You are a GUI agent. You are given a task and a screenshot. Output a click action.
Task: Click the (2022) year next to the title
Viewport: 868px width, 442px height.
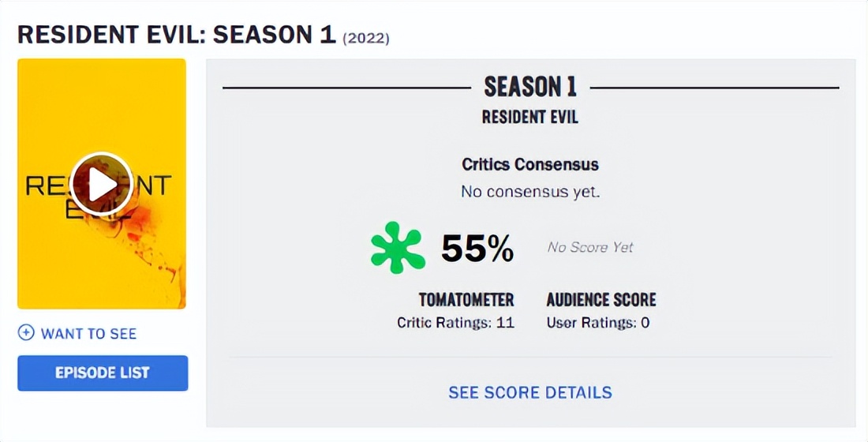(x=366, y=38)
